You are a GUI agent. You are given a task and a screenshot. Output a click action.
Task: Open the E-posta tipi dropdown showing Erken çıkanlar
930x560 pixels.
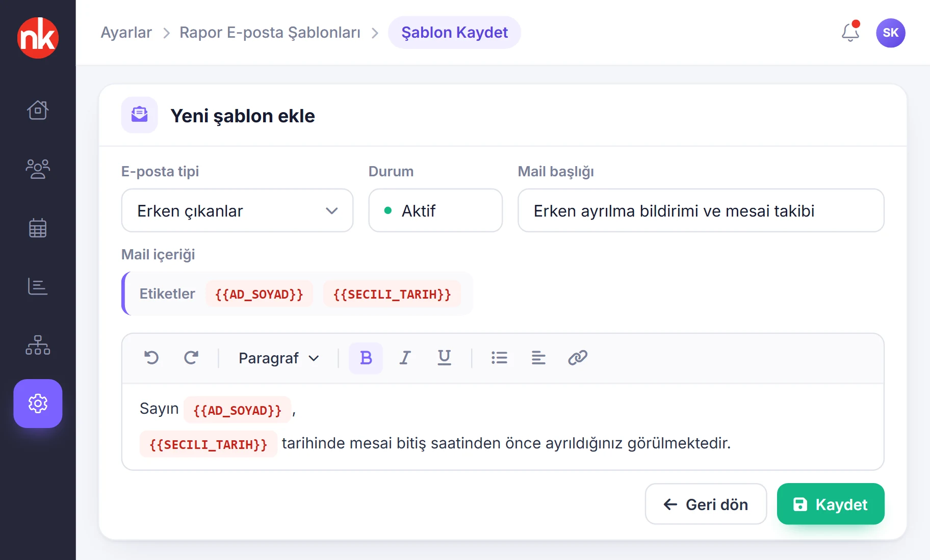237,210
